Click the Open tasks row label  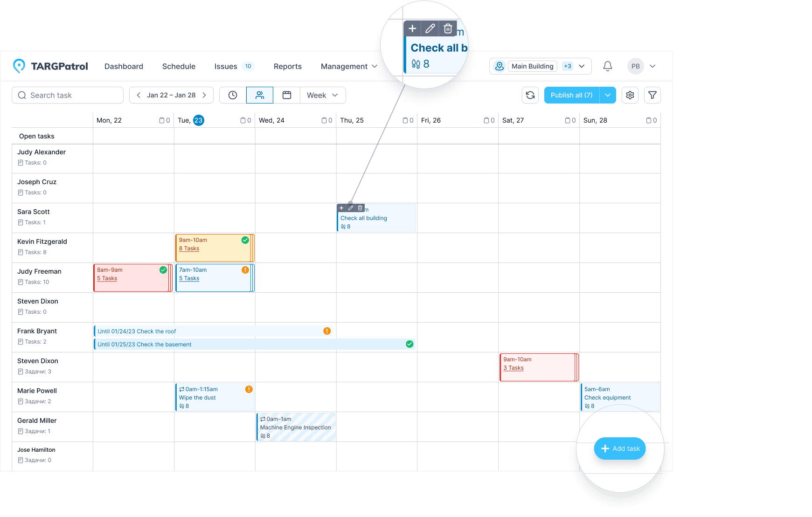(x=37, y=136)
